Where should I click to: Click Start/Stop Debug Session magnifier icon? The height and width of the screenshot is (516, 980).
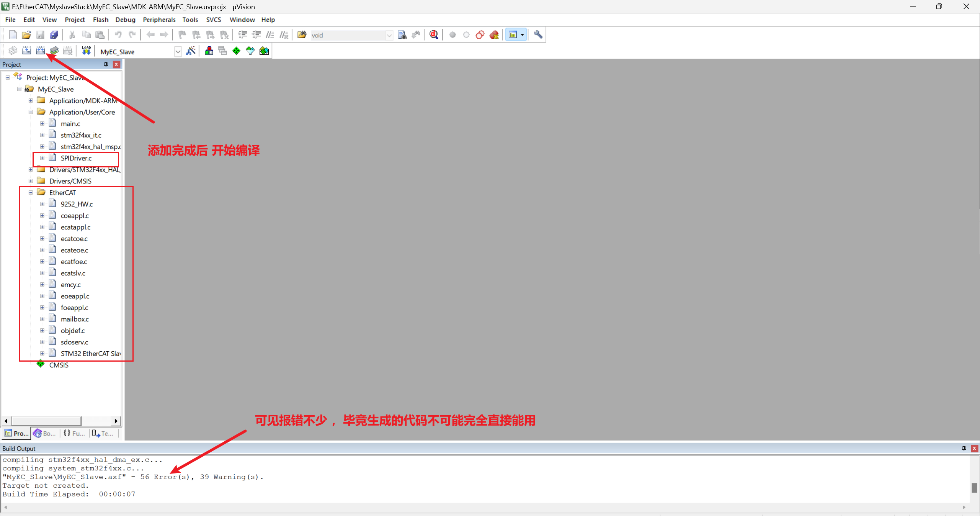pyautogui.click(x=434, y=35)
